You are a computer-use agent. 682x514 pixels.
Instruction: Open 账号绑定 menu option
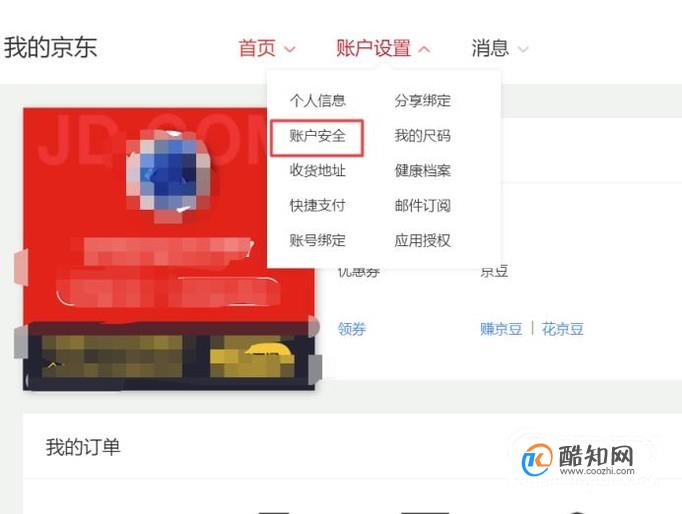click(x=318, y=240)
